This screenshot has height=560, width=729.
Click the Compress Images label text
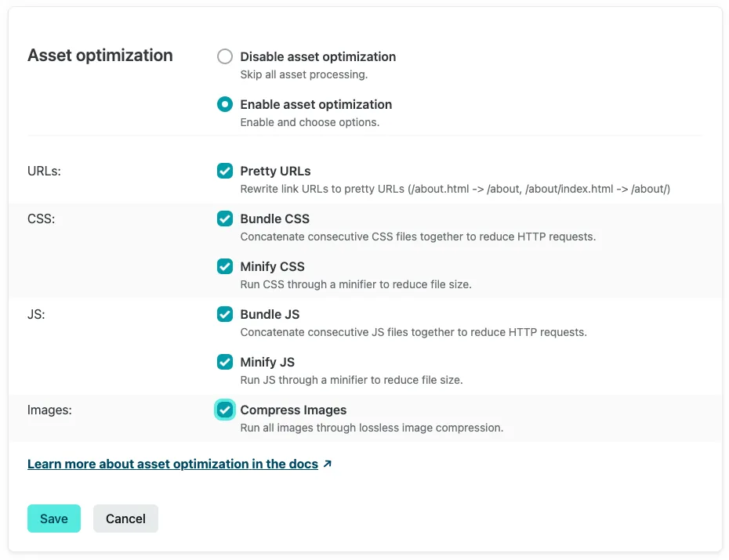(x=293, y=410)
